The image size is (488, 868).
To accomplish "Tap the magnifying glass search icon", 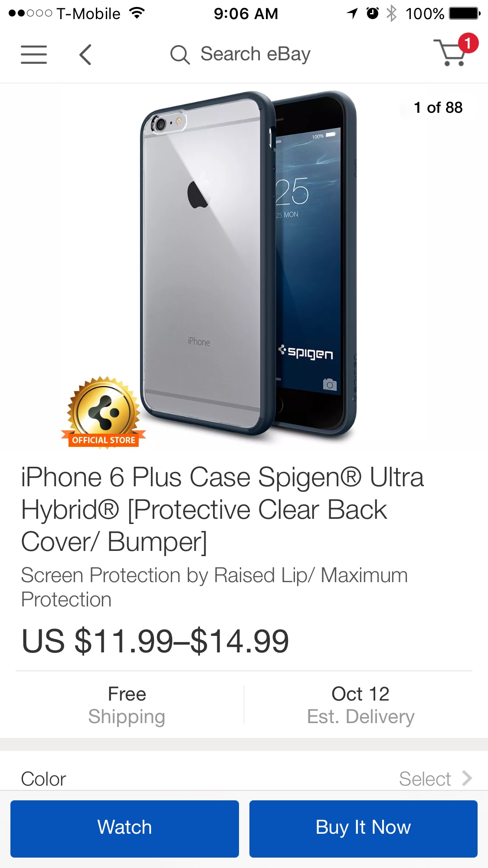I will click(x=180, y=55).
